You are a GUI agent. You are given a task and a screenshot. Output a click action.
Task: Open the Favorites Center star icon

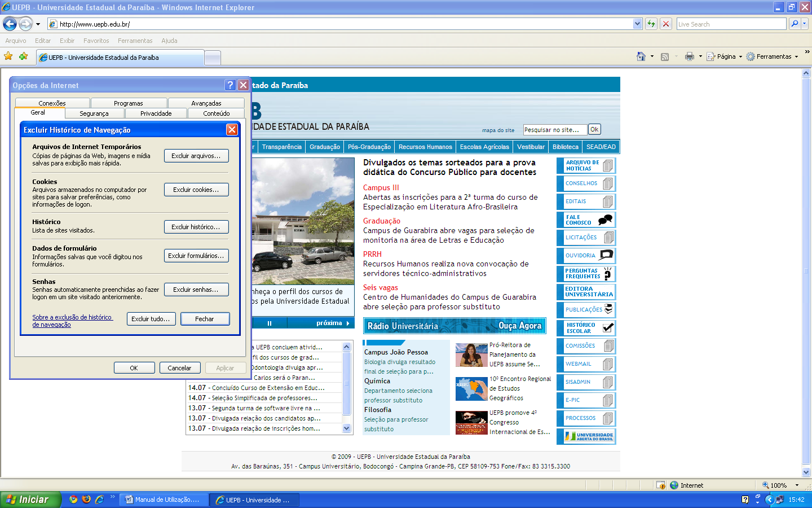pyautogui.click(x=8, y=56)
